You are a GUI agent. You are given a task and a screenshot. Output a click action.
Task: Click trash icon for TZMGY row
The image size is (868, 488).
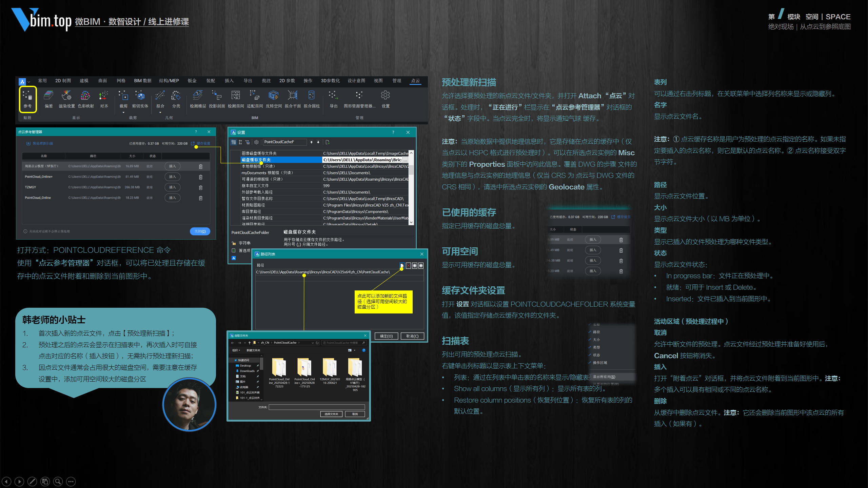tap(200, 187)
